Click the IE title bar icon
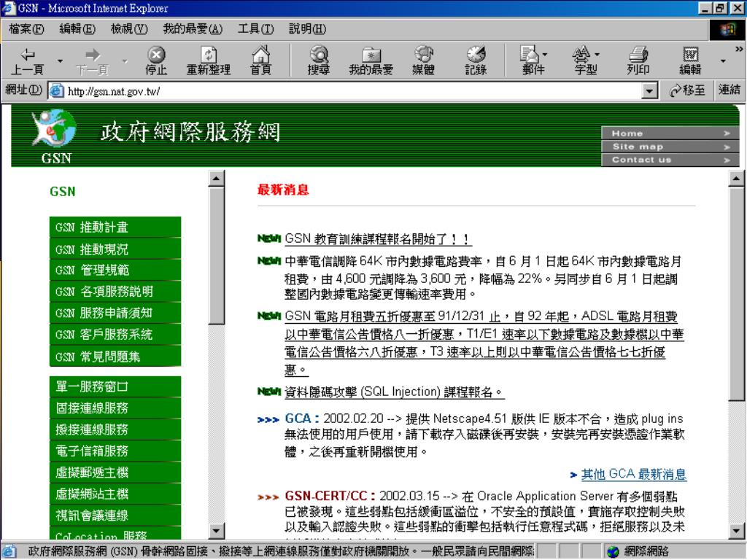The image size is (747, 560). [x=9, y=8]
